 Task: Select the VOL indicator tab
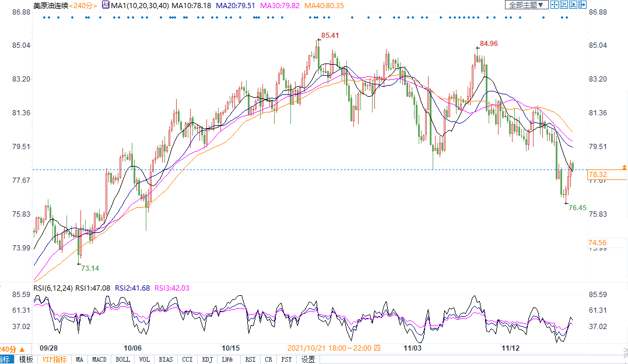coord(145,359)
